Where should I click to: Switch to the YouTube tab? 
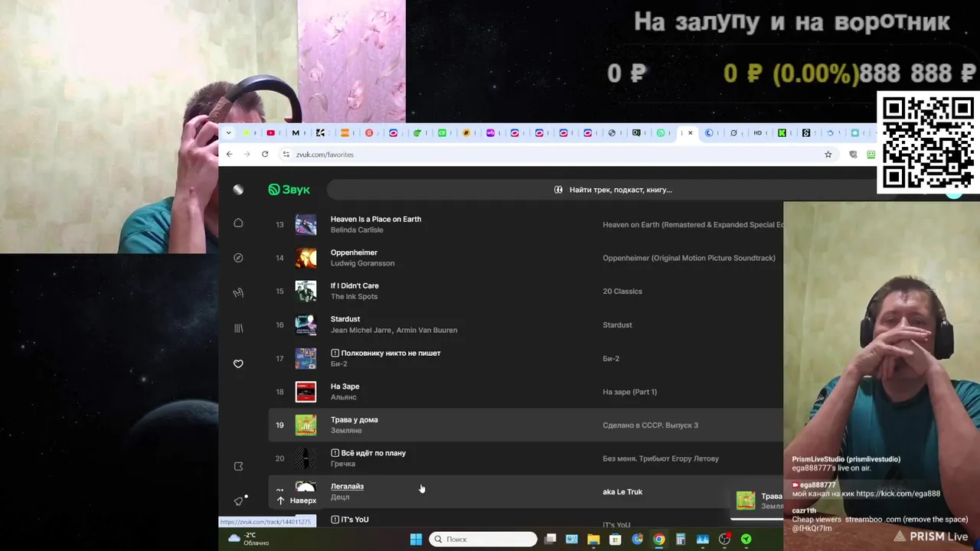tap(270, 132)
